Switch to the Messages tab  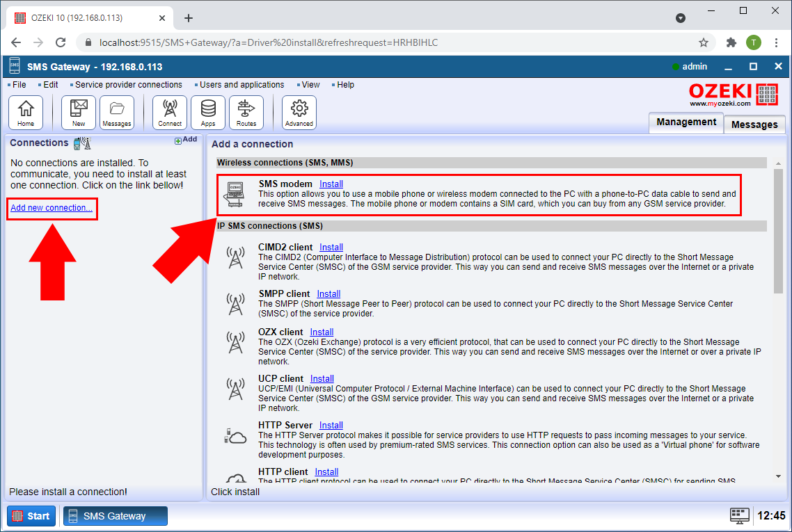pos(754,124)
